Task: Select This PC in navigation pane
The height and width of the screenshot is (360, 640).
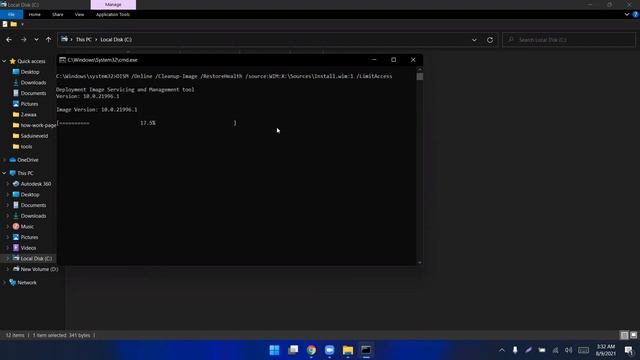Action: (25, 173)
